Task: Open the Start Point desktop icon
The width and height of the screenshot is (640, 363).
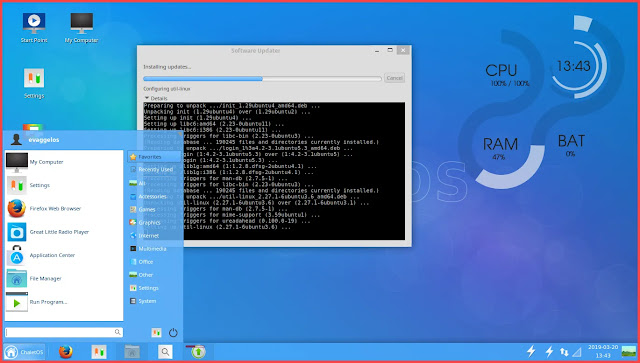Action: pos(34,27)
